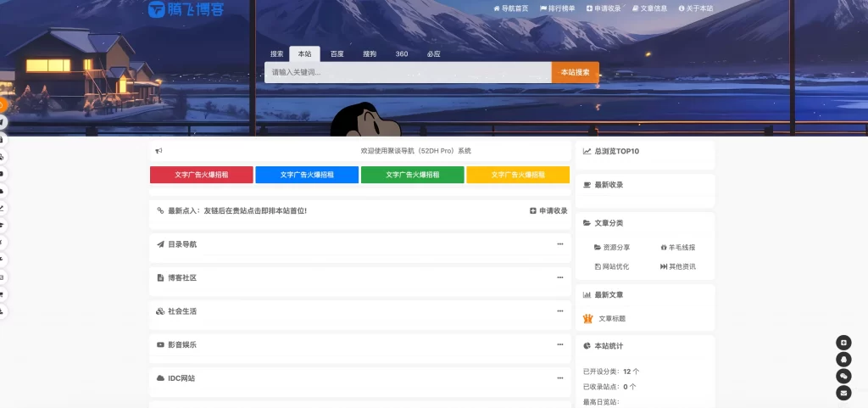The width and height of the screenshot is (868, 408).
Task: Switch search engine to 搜狗
Action: click(370, 53)
